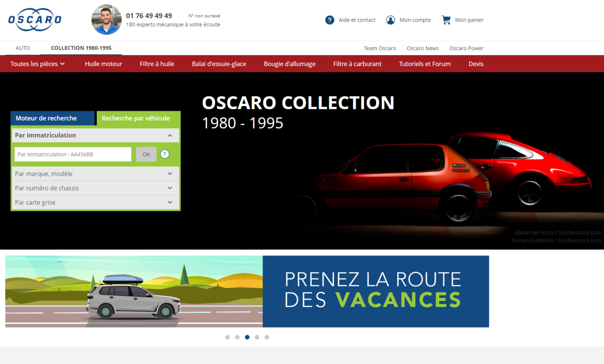Screen dimensions: 604x364
Task: Select the fifth carousel navigation dot
Action: click(267, 337)
